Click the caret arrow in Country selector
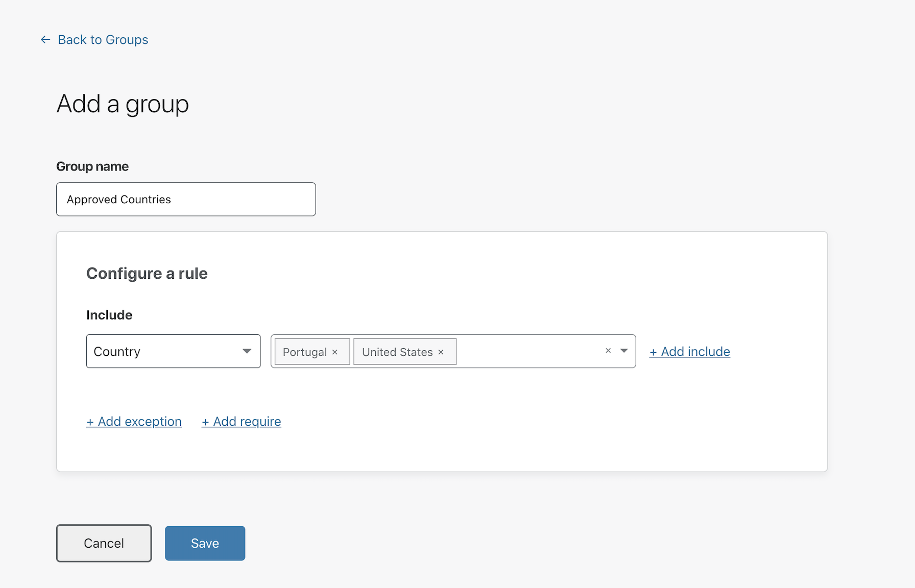Image resolution: width=915 pixels, height=588 pixels. (x=247, y=351)
